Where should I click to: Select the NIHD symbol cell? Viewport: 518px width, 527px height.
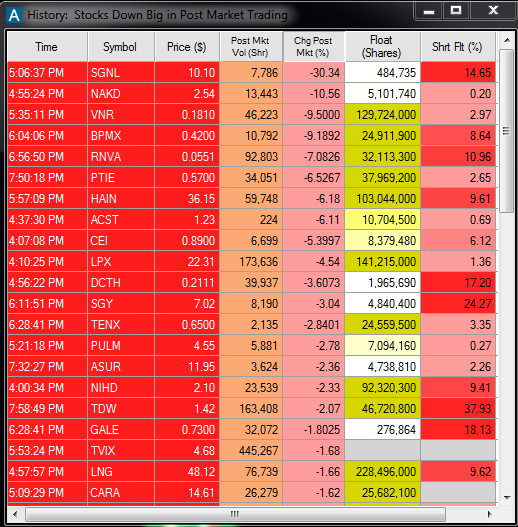coord(121,388)
